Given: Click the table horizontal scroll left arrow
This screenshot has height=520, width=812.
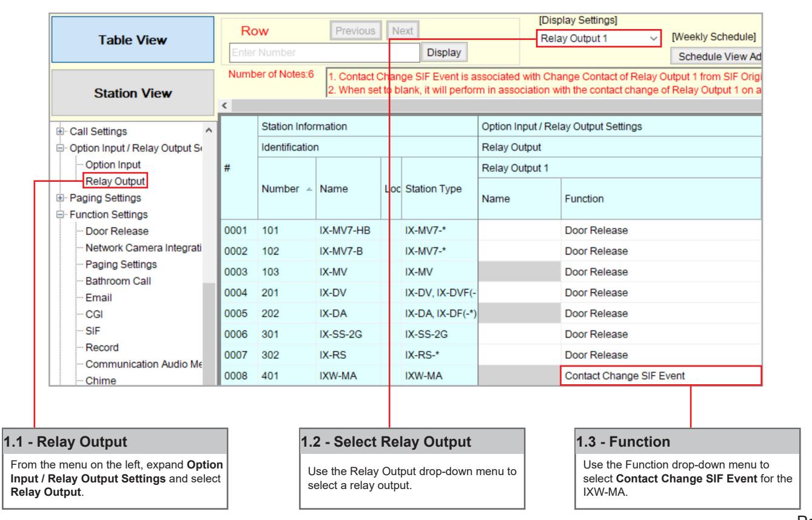Looking at the screenshot, I should click(x=224, y=105).
